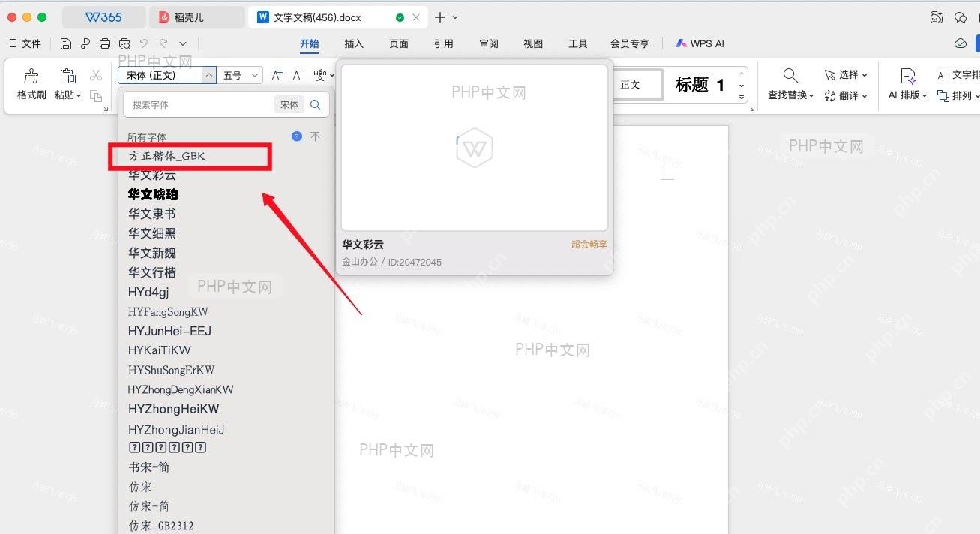Choose 华文行楷 from the font list
The height and width of the screenshot is (534, 980).
[152, 272]
